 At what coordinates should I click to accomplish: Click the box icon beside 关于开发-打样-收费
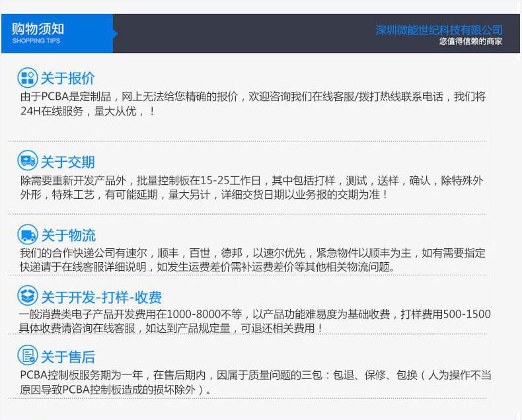27,296
